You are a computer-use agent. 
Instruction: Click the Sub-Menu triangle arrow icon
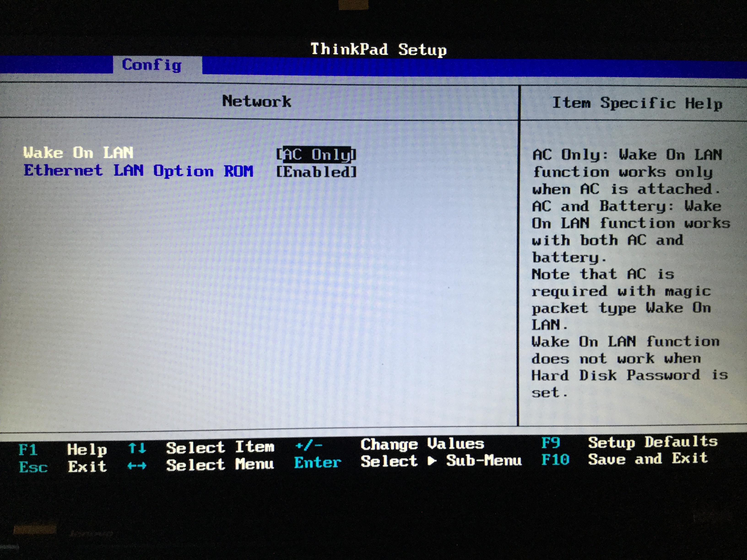pyautogui.click(x=432, y=461)
